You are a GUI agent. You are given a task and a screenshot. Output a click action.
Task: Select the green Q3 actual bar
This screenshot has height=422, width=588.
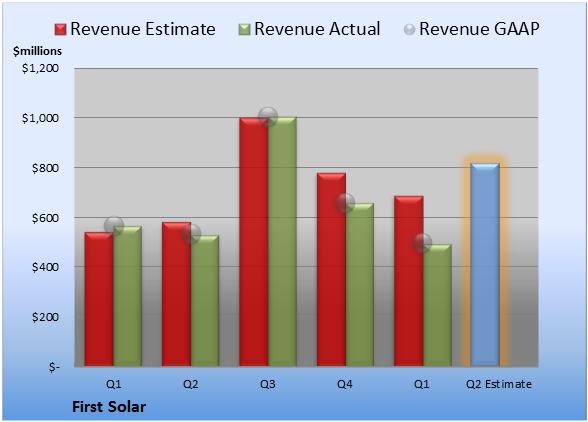tap(282, 241)
